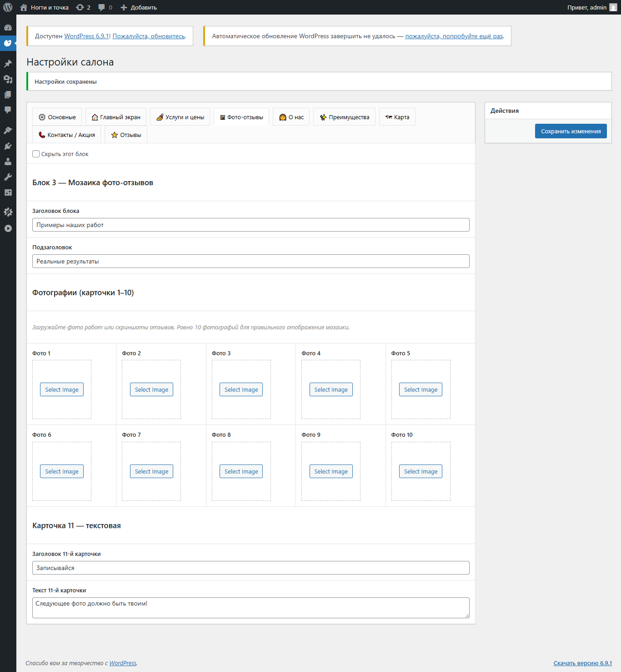Open the updates icon showing 2
The height and width of the screenshot is (672, 621).
pos(83,7)
